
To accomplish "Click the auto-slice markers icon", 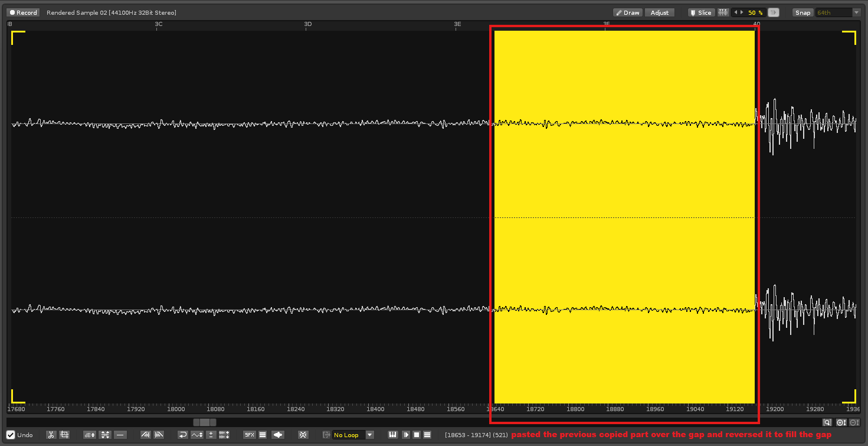I will pyautogui.click(x=723, y=12).
